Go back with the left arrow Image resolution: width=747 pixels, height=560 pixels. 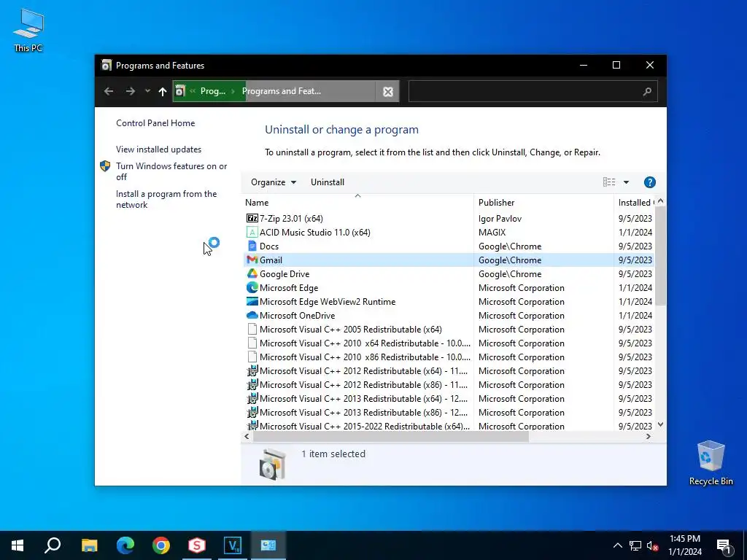[109, 91]
